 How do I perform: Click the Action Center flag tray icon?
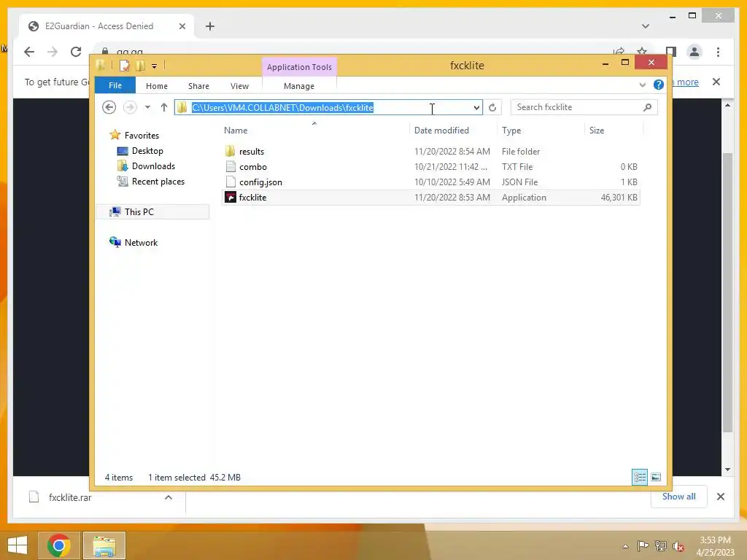(643, 546)
